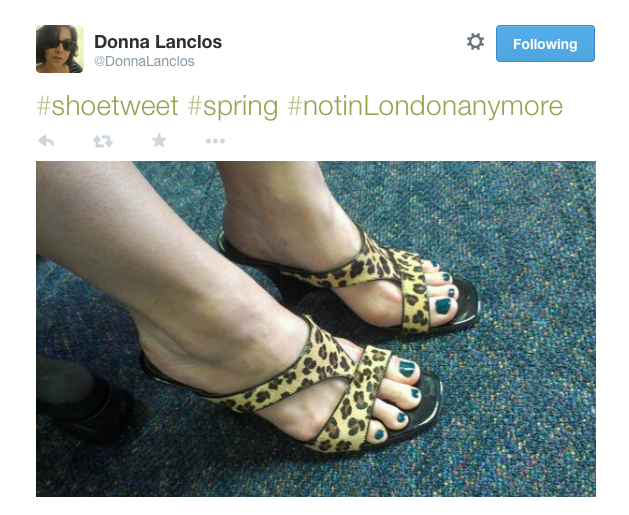Toggle the blue Following button
The width and height of the screenshot is (629, 515).
(545, 44)
